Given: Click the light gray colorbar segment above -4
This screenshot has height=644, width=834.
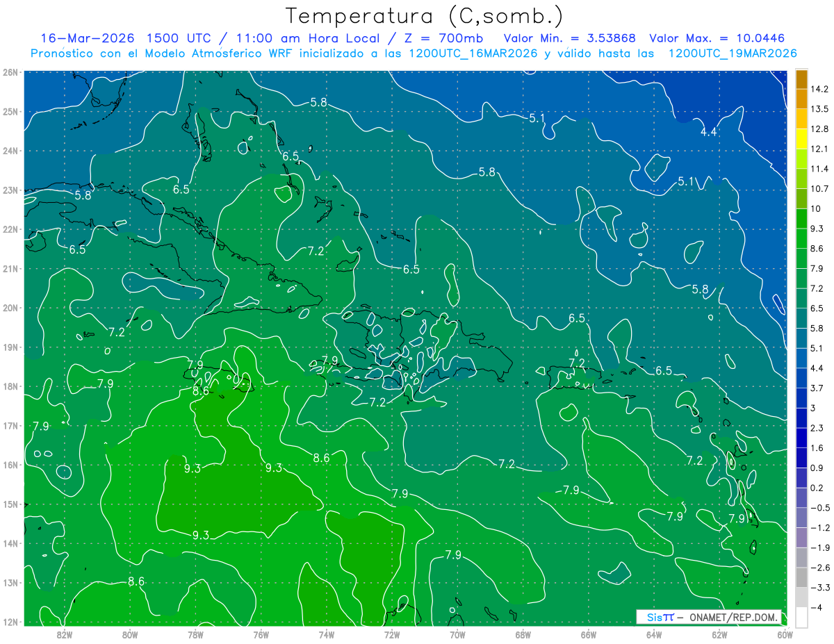Looking at the screenshot, I should tap(802, 597).
